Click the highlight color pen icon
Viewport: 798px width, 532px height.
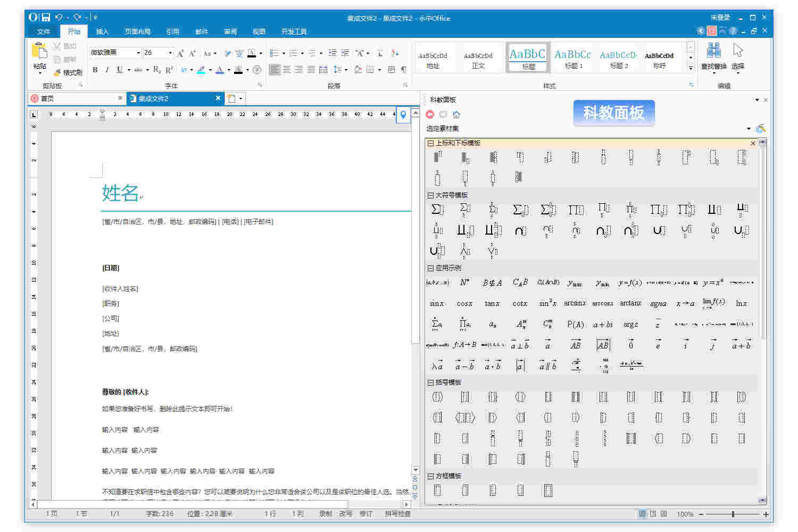(201, 70)
